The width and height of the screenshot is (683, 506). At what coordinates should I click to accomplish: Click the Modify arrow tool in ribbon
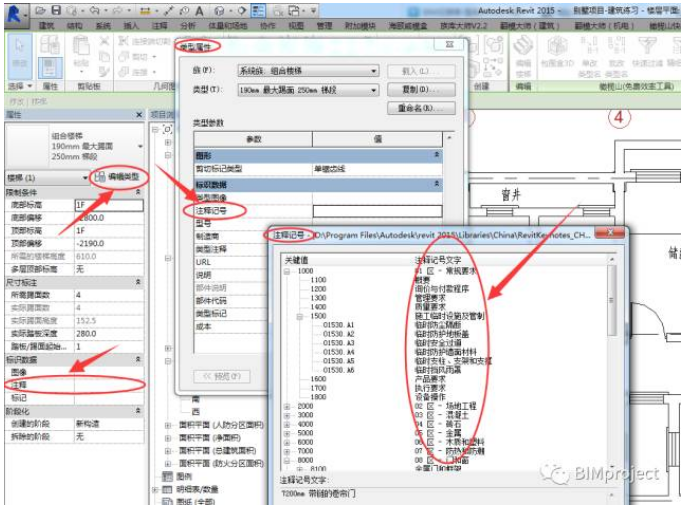[x=20, y=57]
